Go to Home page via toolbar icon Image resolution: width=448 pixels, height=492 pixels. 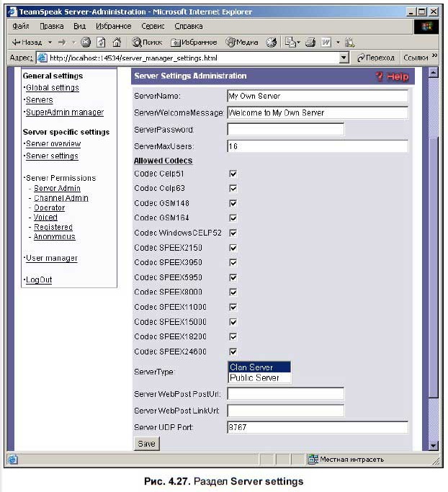115,43
